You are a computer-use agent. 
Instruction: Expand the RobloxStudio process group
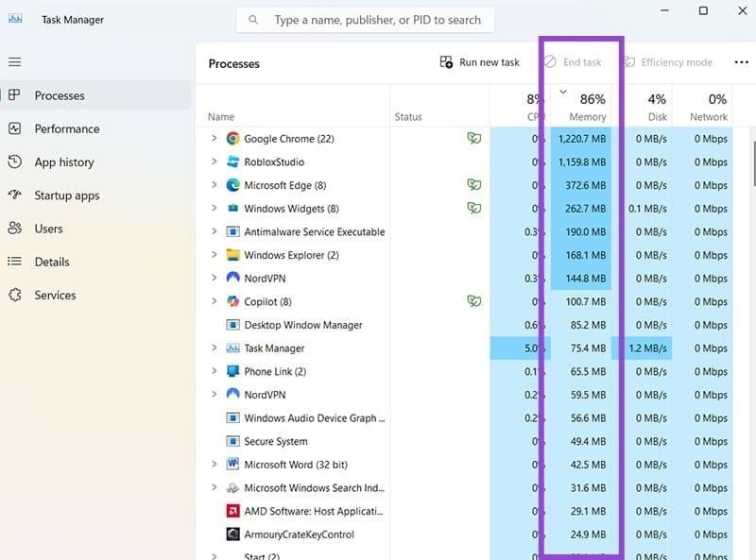tap(215, 161)
